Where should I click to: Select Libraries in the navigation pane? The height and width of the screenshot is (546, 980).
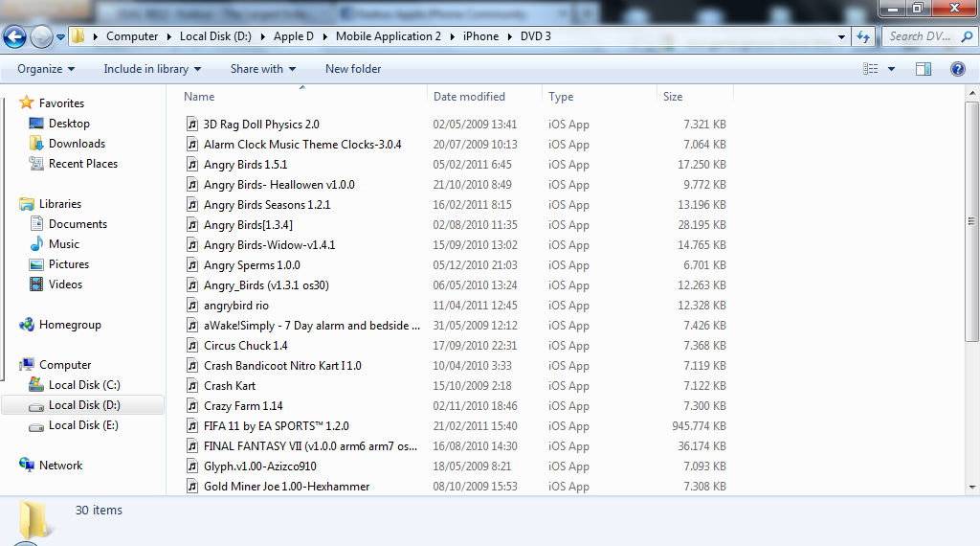click(x=60, y=204)
